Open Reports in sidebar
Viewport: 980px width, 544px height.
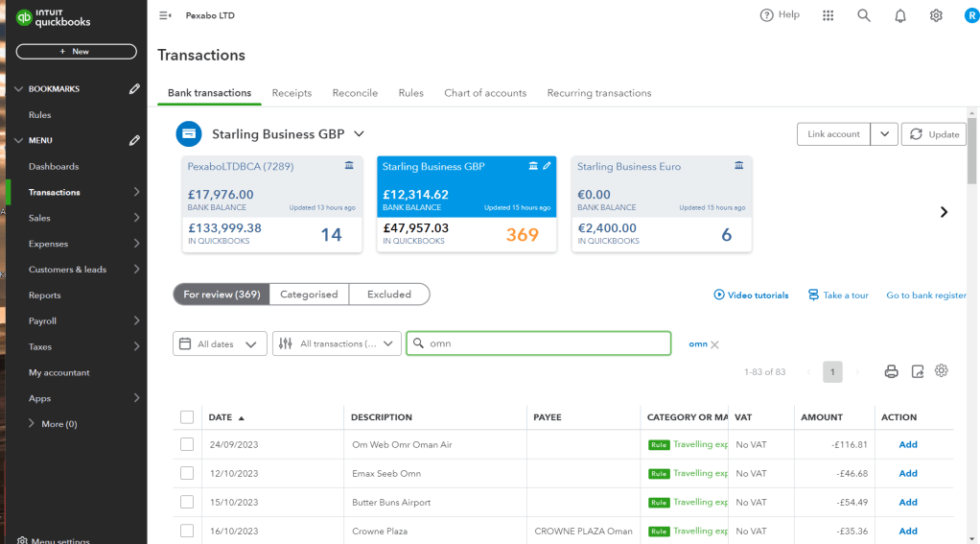pos(44,296)
